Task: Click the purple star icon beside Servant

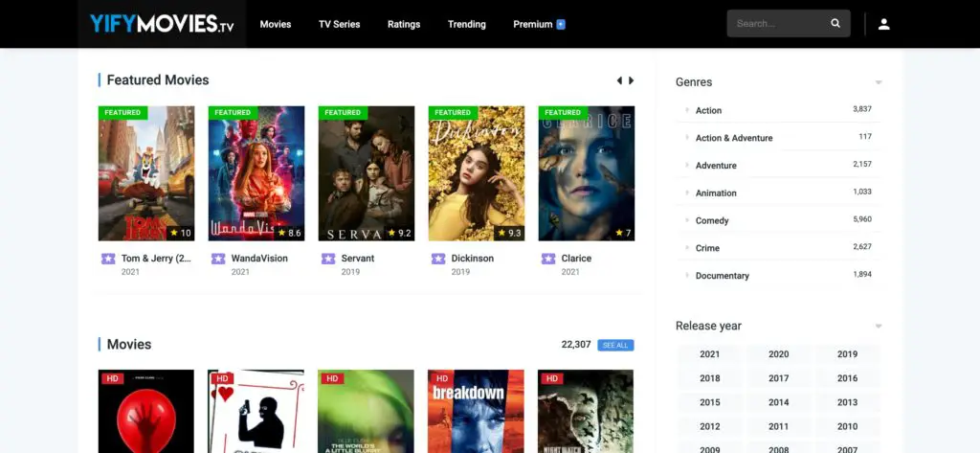Action: pyautogui.click(x=328, y=259)
